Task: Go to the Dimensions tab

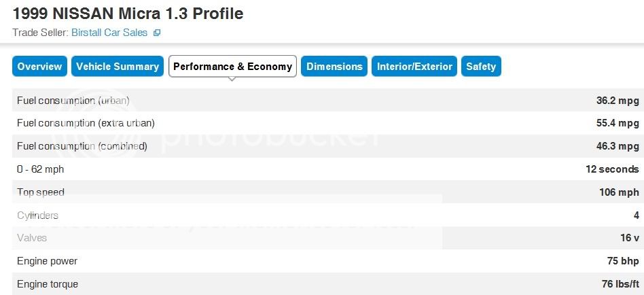Action: [334, 66]
